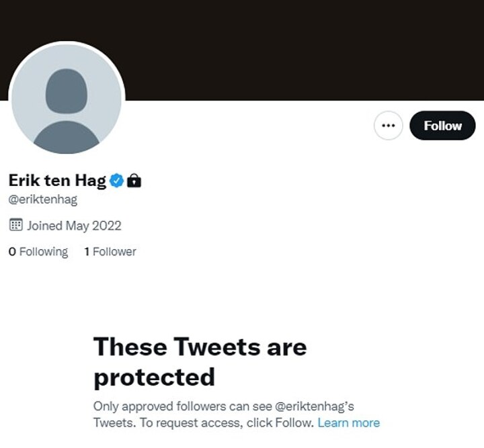Image resolution: width=484 pixels, height=448 pixels.
Task: Click the calendar icon beside join date
Action: point(15,225)
